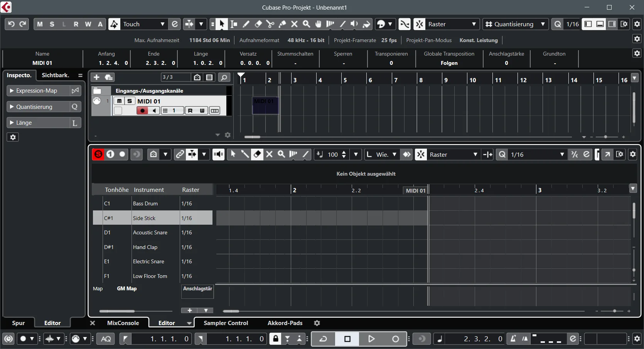
Task: Toggle monitor speaker on MIDI 01 track
Action: click(154, 111)
